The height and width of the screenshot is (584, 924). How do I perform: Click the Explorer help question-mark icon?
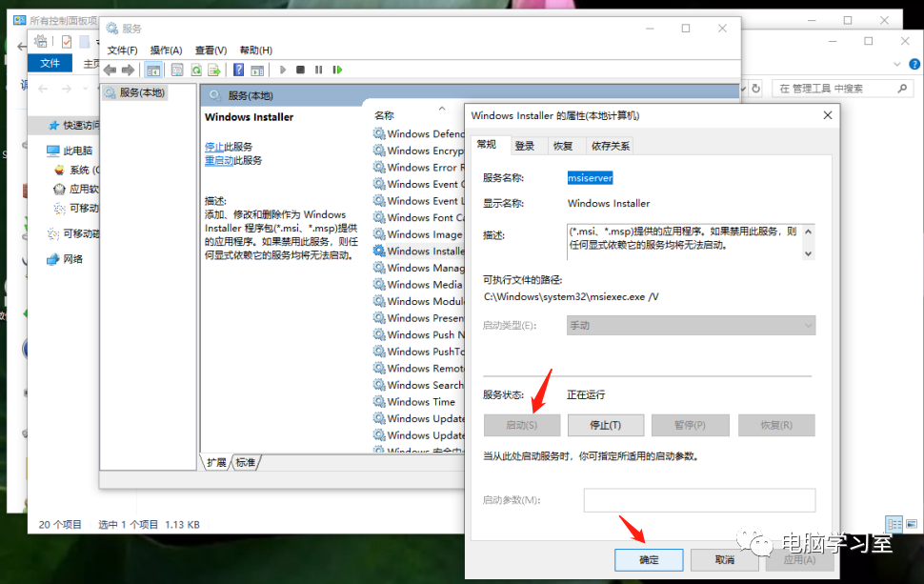coord(914,64)
